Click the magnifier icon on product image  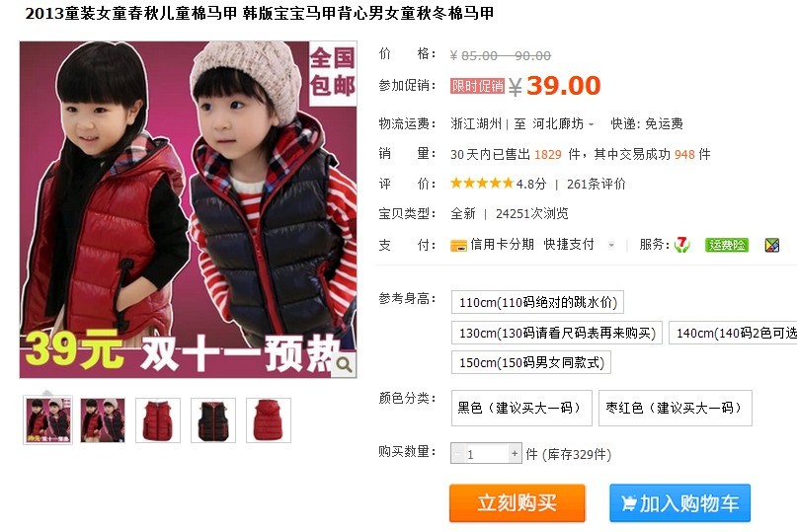(344, 364)
